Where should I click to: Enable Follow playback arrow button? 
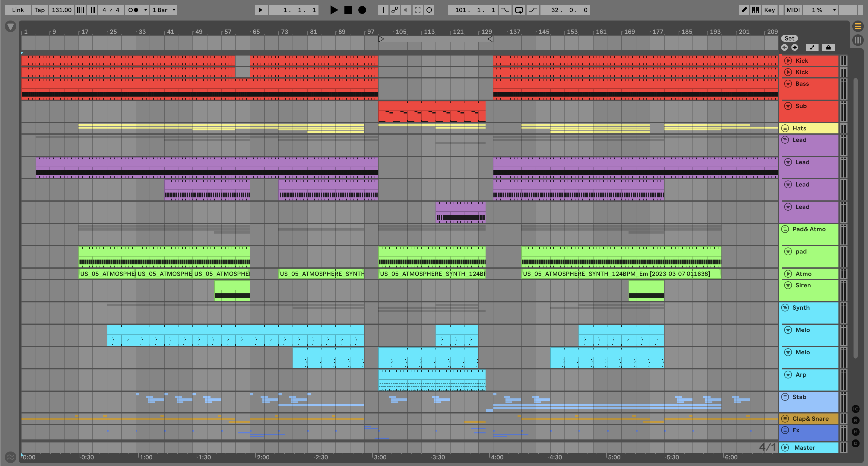[x=261, y=10]
